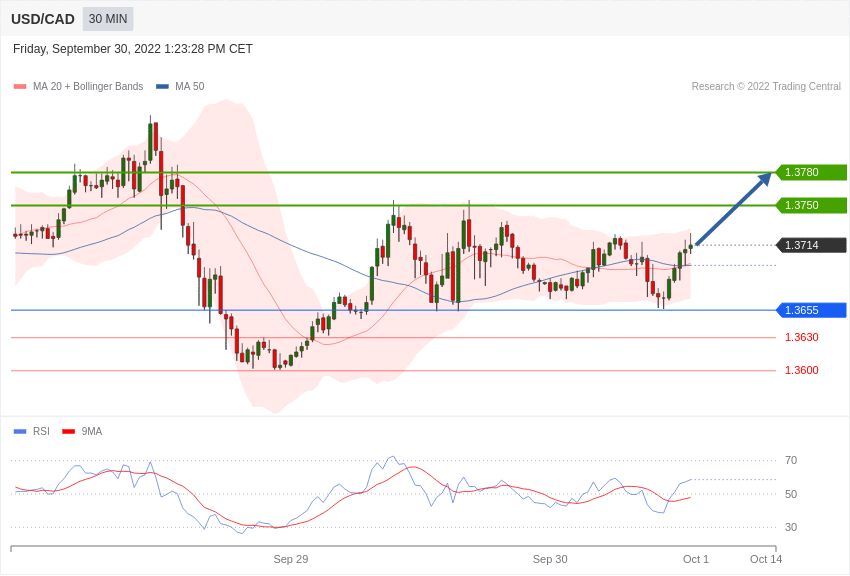Screen dimensions: 850x576
Task: Click the MA 50 blue legend swatch
Action: (x=162, y=87)
